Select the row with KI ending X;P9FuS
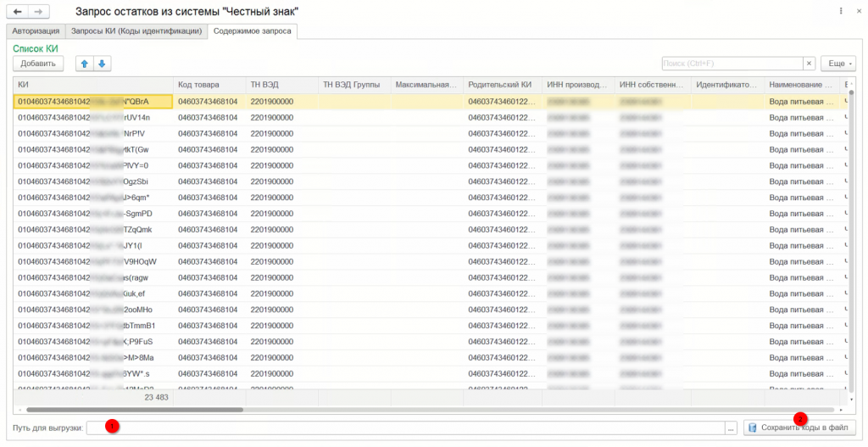This screenshot has height=447, width=868. pos(430,342)
